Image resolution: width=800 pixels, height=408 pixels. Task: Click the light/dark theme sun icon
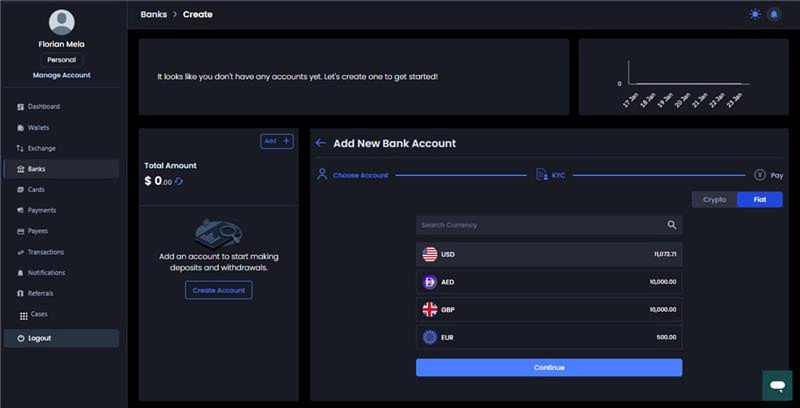[x=755, y=14]
